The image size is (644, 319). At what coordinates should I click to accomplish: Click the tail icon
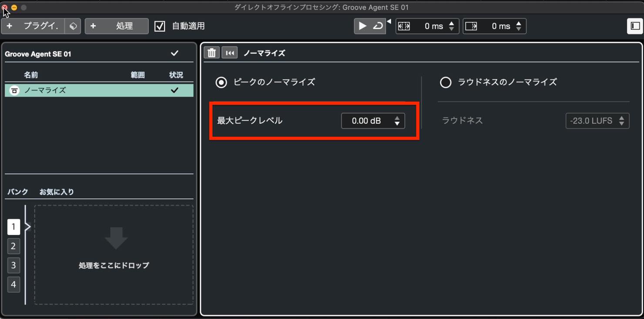pos(471,26)
